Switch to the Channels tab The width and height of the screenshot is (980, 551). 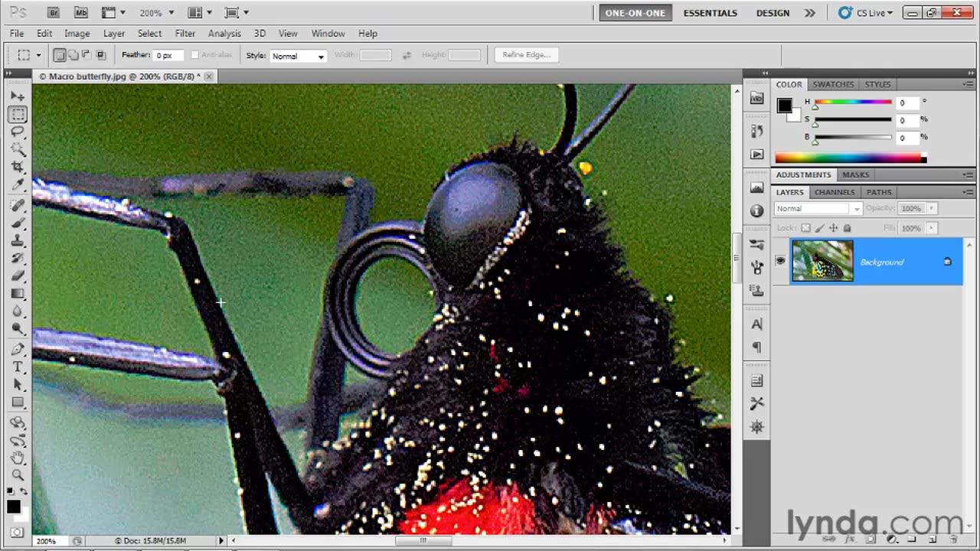(x=835, y=192)
